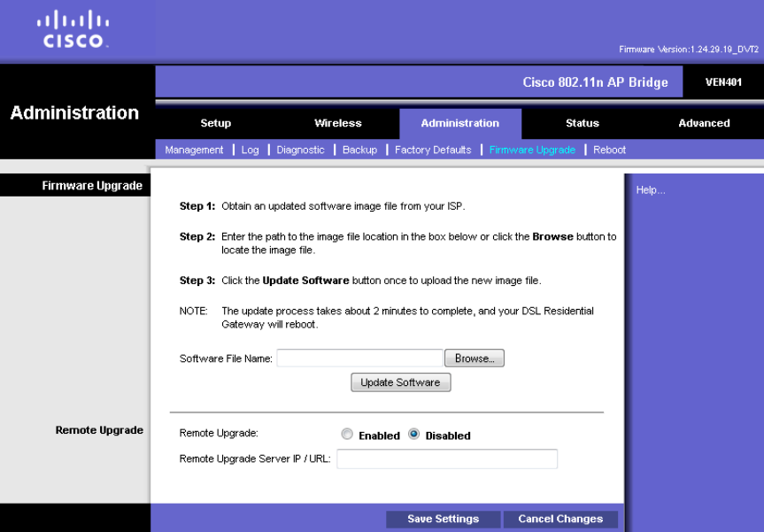Click the Firmware Version text

[689, 50]
